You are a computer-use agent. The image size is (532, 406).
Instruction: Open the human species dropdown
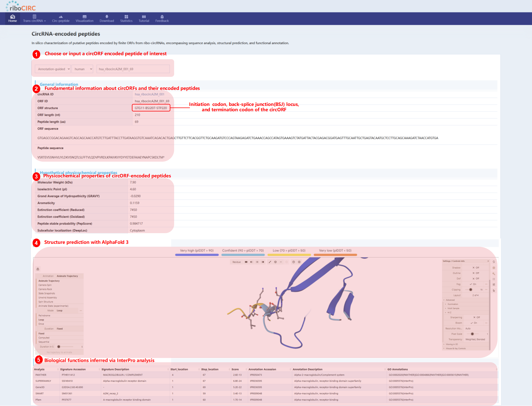click(83, 69)
